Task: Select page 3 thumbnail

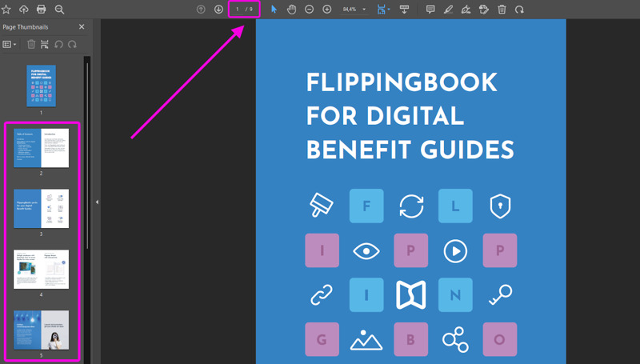Action: tap(42, 209)
